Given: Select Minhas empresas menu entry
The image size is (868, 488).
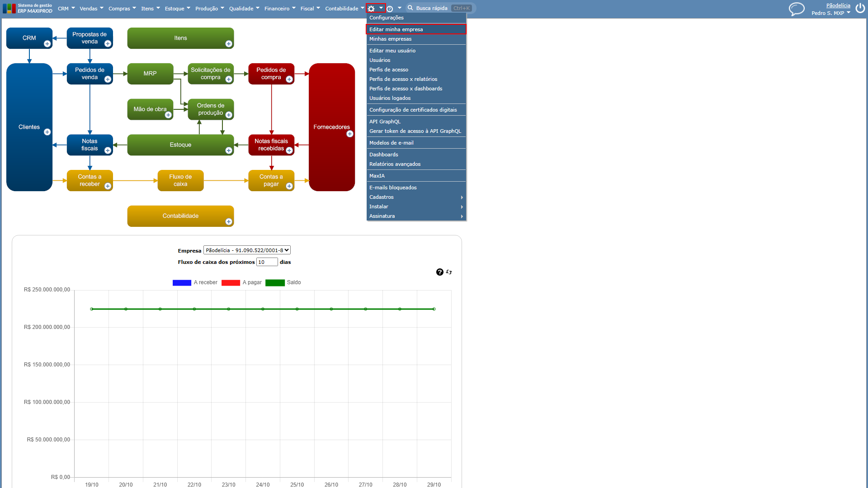Looking at the screenshot, I should 416,39.
